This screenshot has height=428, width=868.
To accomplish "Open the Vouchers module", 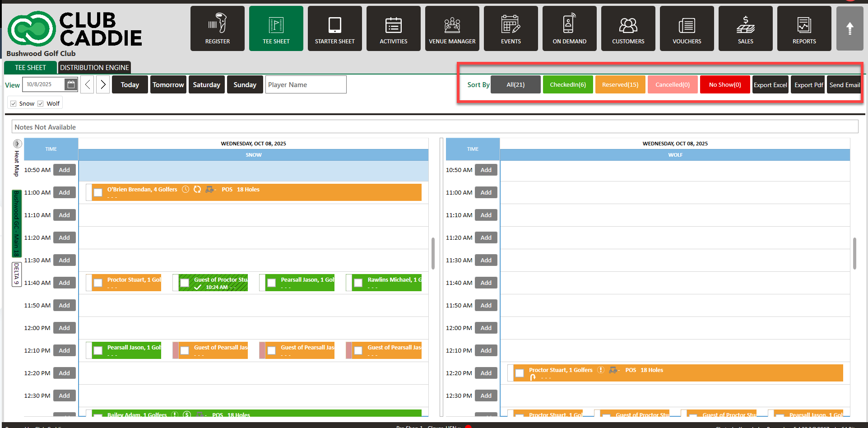I will (x=687, y=28).
